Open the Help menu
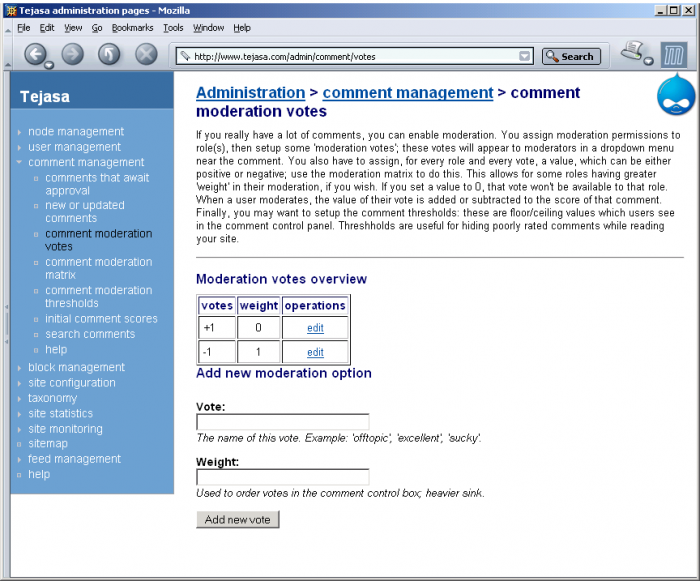The width and height of the screenshot is (700, 581). coord(242,28)
